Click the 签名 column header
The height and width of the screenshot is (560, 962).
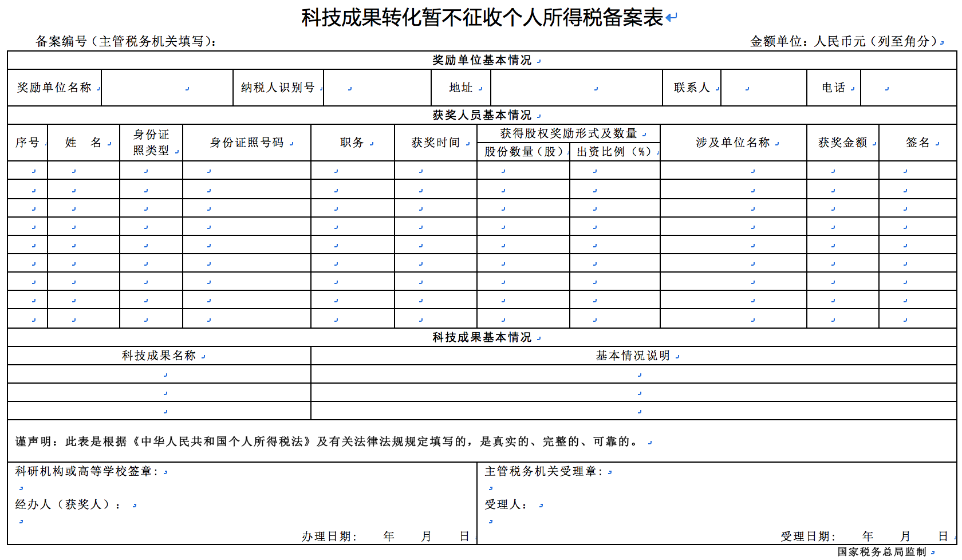coord(918,143)
